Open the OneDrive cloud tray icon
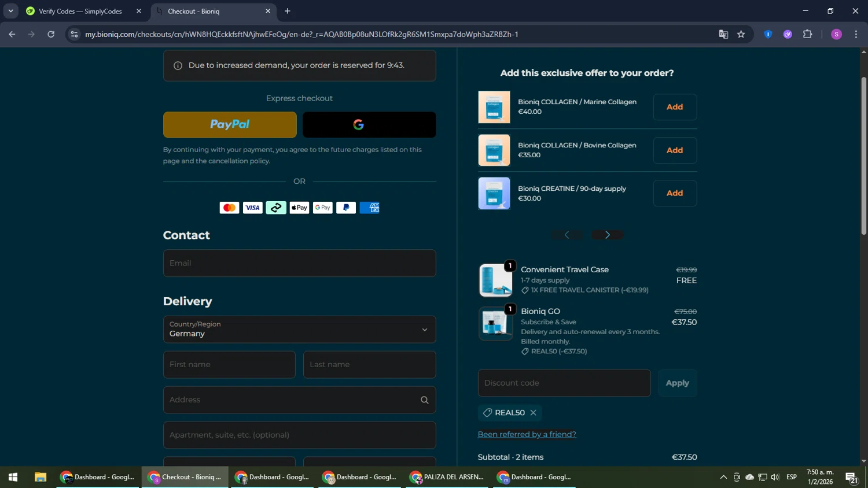Viewport: 868px width, 488px height. 750,477
